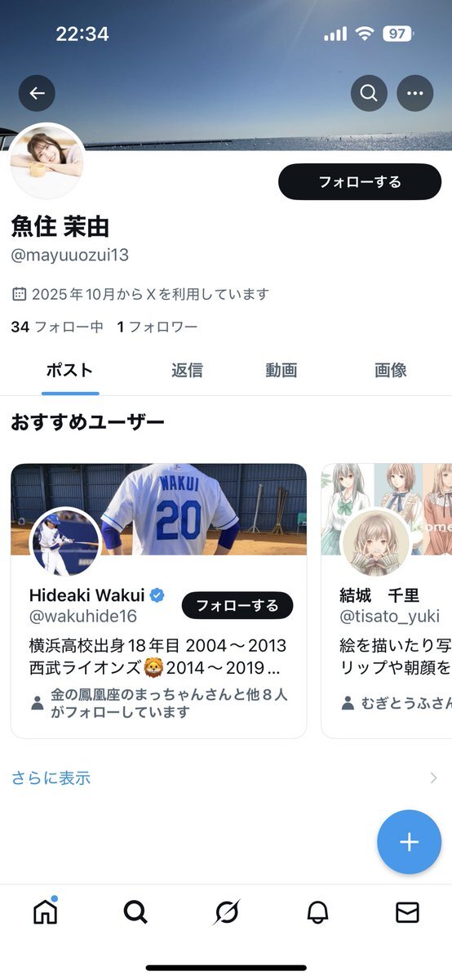Open Grok icon in bottom bar
Viewport: 452px width, 980px height.
[226, 911]
